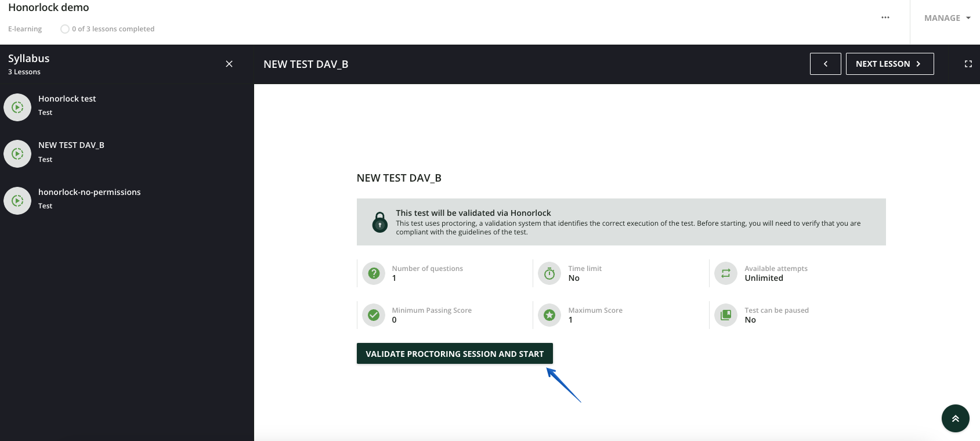Viewport: 980px width, 441px height.
Task: Open the three-dots more options menu
Action: [x=885, y=17]
